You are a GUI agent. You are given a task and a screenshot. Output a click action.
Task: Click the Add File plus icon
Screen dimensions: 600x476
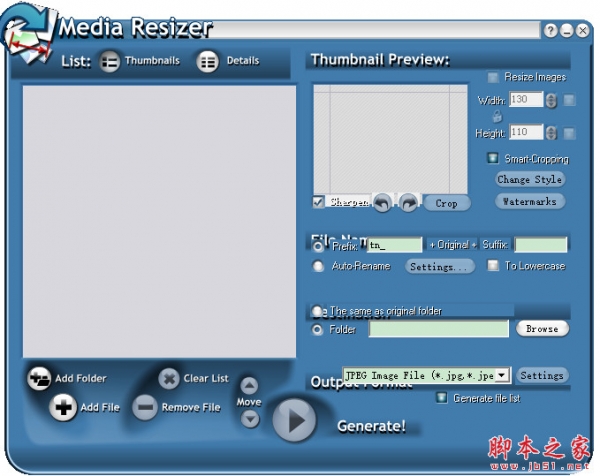coord(63,407)
